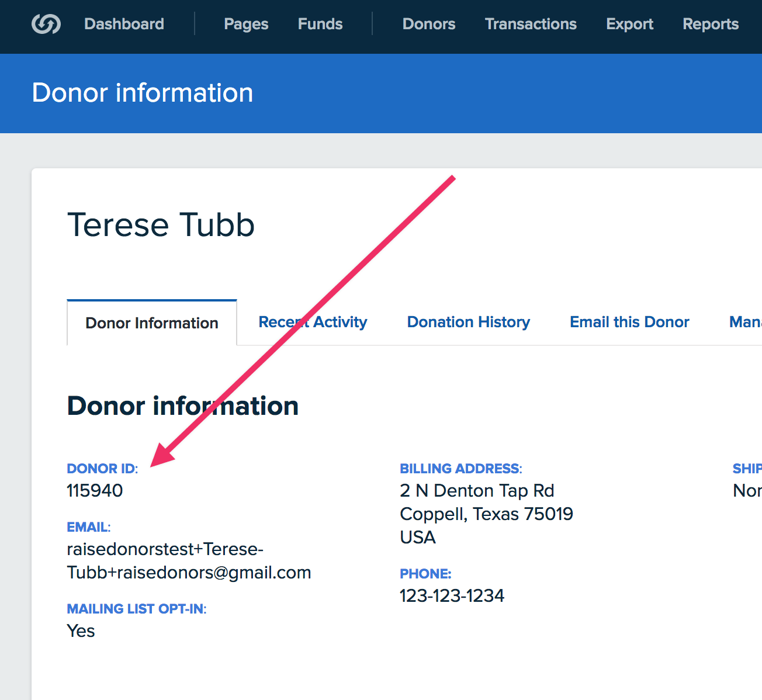Click the RaiseDonors logo icon
This screenshot has height=700, width=762.
[46, 24]
